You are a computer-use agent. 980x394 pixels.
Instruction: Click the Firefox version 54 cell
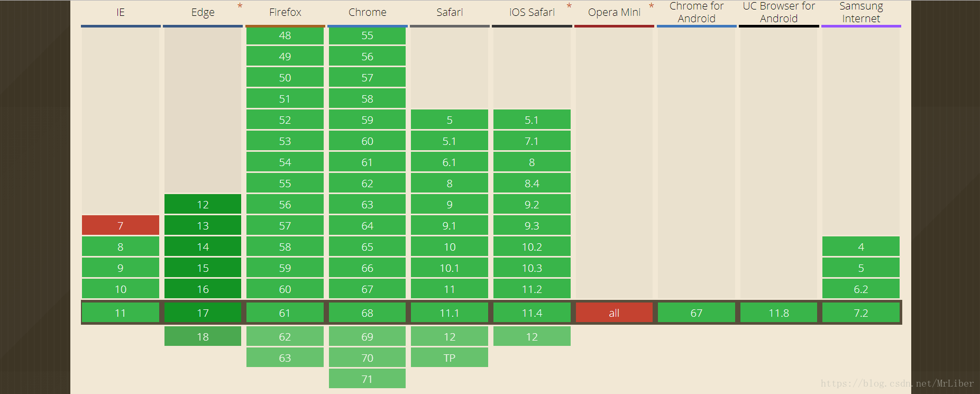(285, 162)
